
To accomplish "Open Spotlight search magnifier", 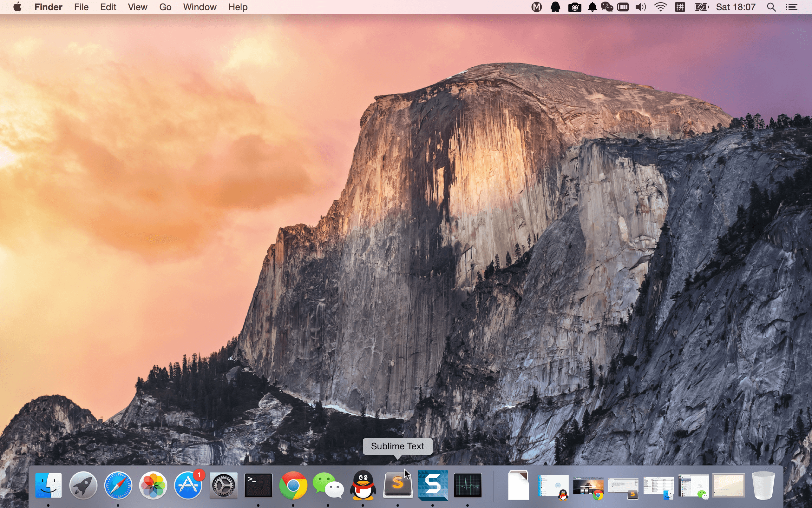I will coord(771,7).
